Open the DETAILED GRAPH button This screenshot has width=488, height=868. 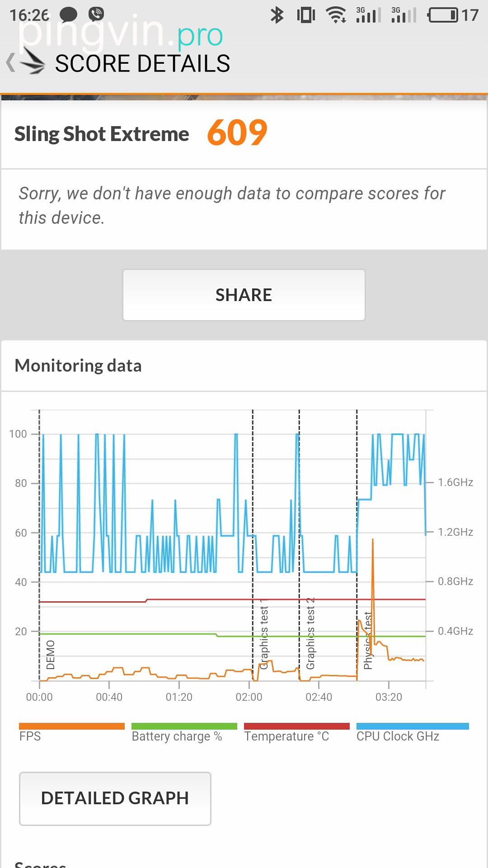[x=115, y=798]
